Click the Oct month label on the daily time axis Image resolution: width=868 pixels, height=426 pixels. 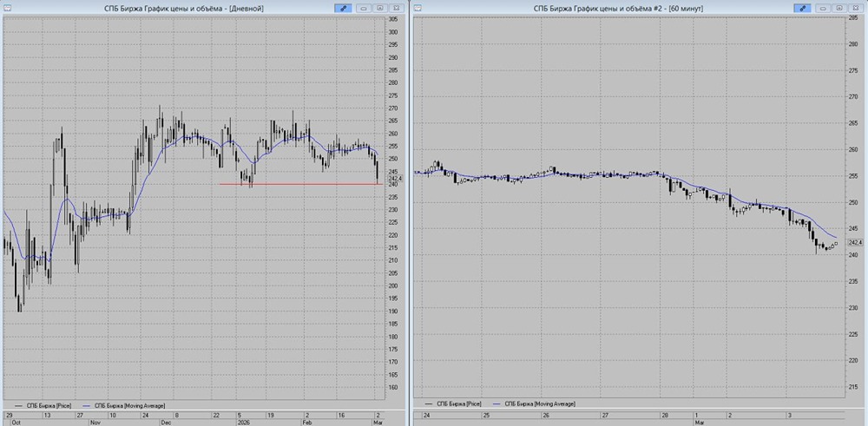tap(15, 423)
